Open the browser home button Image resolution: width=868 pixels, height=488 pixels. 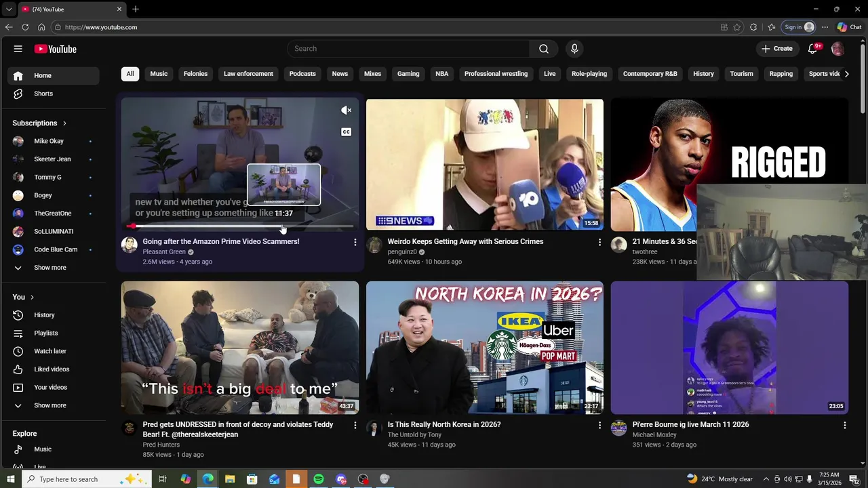click(x=41, y=27)
